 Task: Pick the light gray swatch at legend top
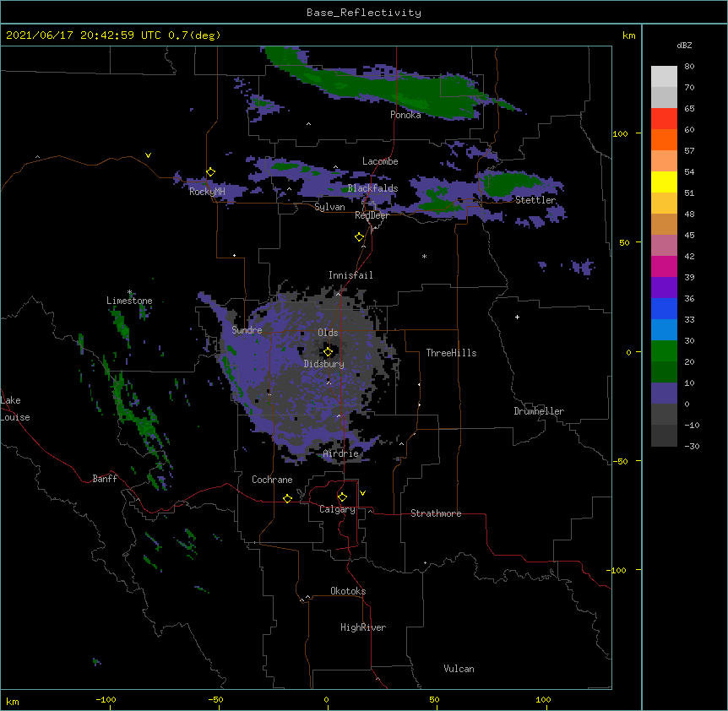pos(664,77)
